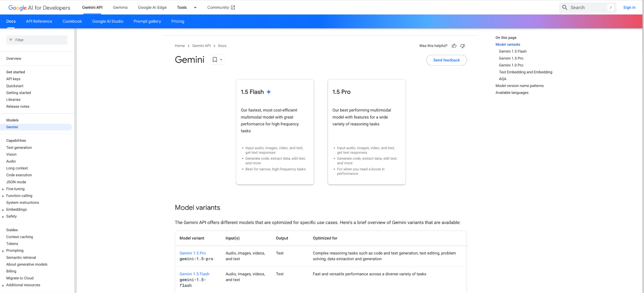Expand the Additional resources sidebar section
644x293 pixels.
[x=3, y=285]
